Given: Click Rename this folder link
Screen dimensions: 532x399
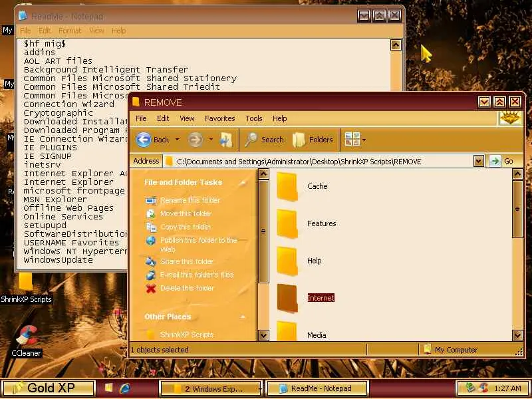Looking at the screenshot, I should coord(190,200).
